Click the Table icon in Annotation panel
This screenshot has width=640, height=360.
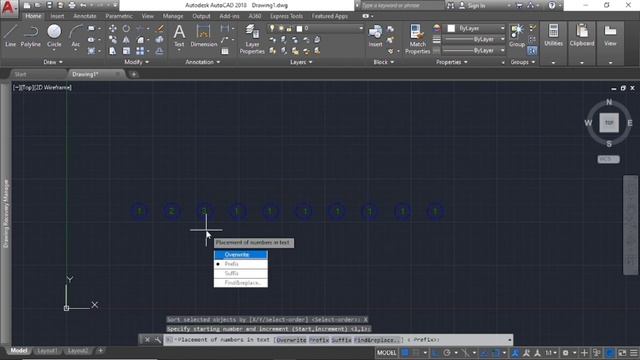click(x=225, y=51)
